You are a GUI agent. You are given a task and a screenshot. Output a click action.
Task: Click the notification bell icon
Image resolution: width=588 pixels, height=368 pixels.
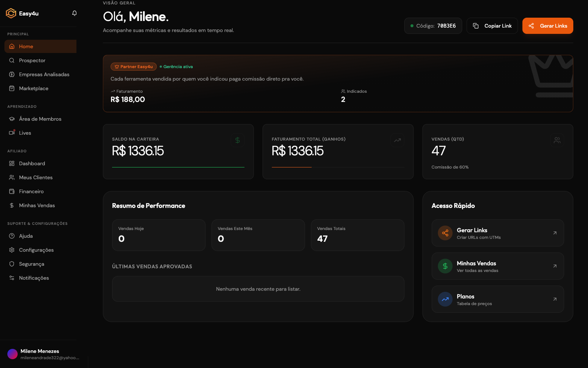coord(75,13)
